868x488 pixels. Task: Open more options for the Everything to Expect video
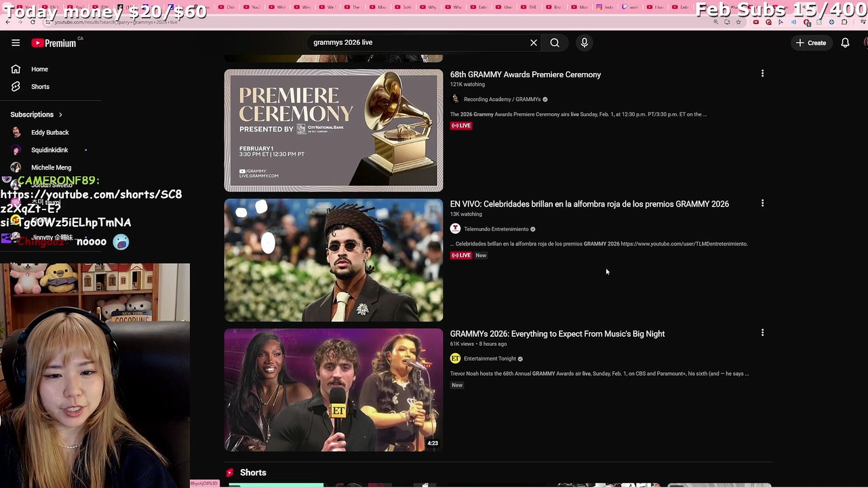762,333
